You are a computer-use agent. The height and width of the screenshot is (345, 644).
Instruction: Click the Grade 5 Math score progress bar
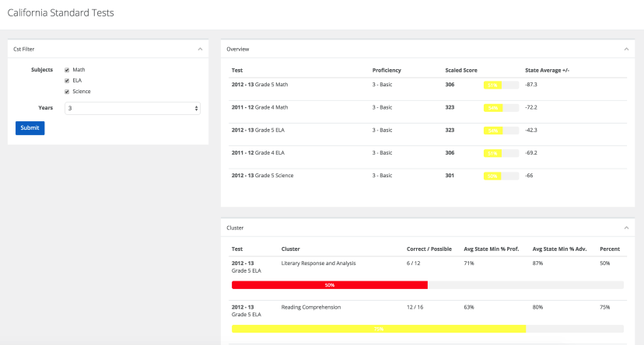(501, 85)
